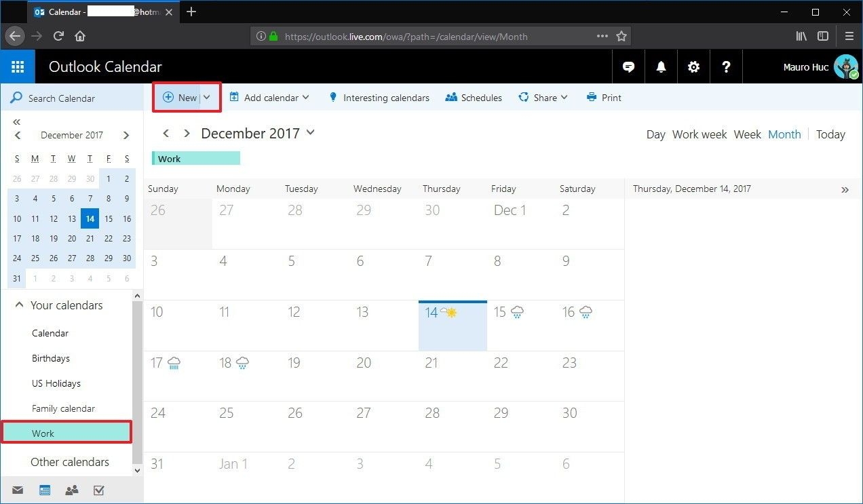Select the Calendar entry under Your calendars

50,333
